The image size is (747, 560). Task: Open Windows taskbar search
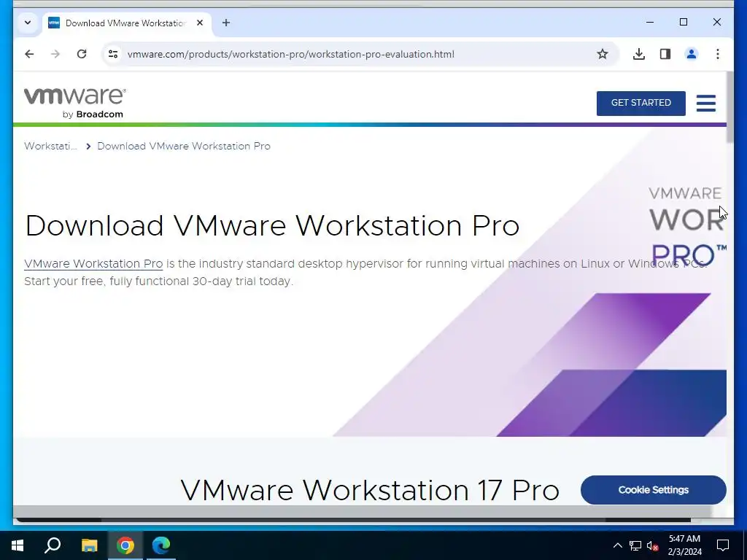coord(53,545)
